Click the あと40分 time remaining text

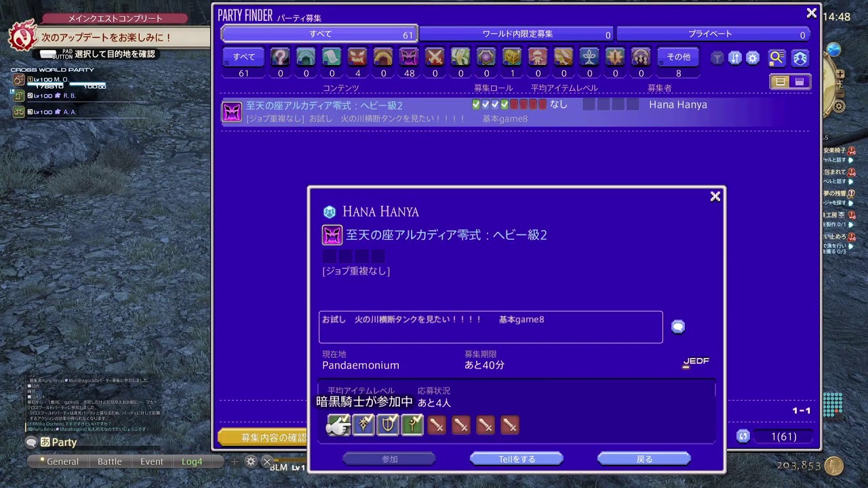pyautogui.click(x=484, y=365)
